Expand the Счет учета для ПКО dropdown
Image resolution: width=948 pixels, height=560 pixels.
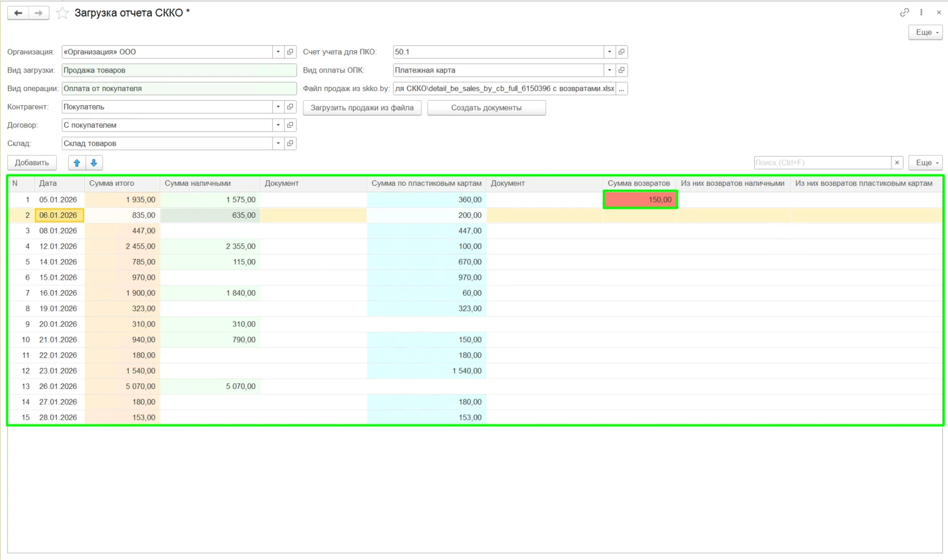(x=610, y=52)
